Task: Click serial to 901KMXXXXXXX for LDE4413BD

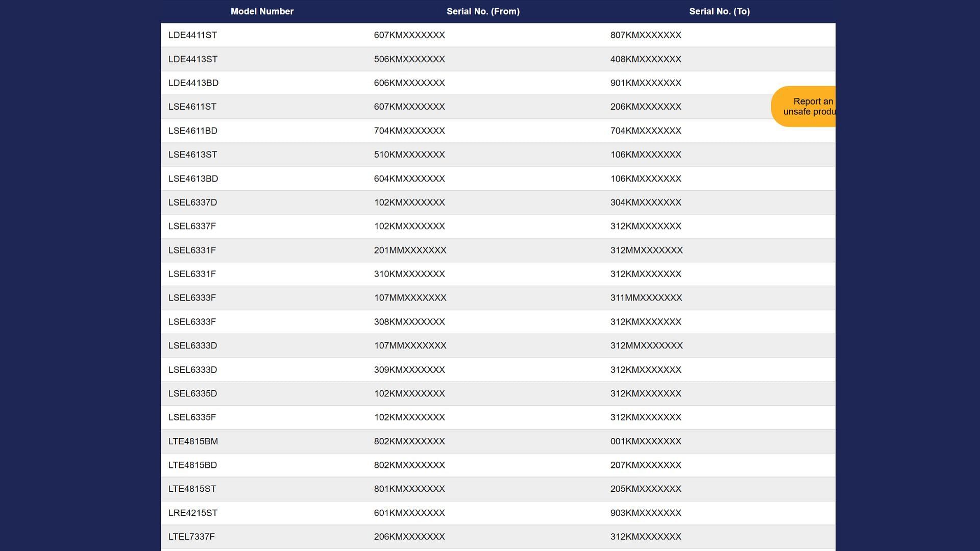Action: pos(646,83)
